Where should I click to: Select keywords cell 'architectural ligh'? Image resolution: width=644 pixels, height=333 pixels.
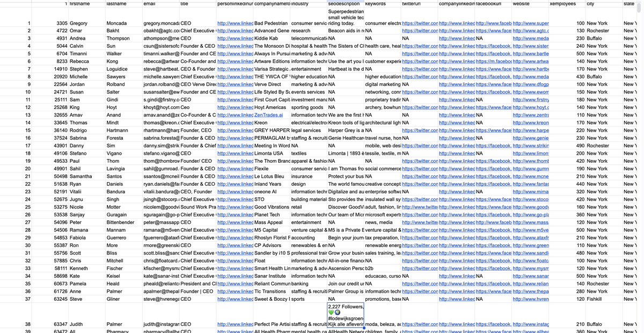click(383, 123)
